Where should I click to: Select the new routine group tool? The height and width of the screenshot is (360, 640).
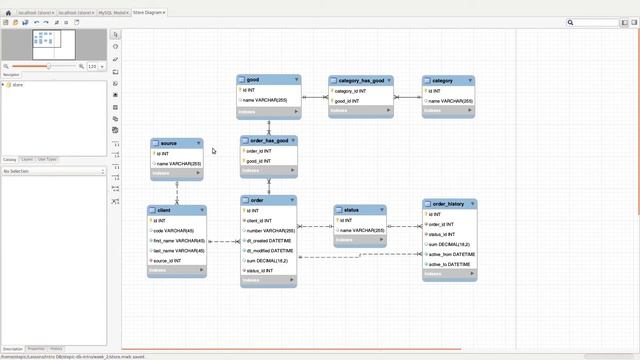click(116, 130)
